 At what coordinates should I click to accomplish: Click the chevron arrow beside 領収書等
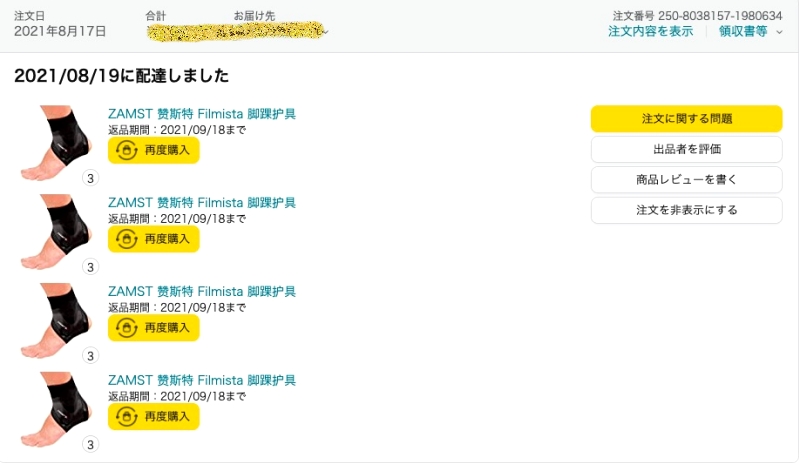click(780, 33)
